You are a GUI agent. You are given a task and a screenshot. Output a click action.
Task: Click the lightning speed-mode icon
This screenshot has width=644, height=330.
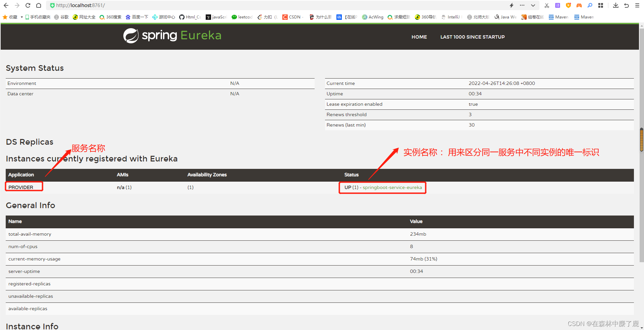(512, 5)
